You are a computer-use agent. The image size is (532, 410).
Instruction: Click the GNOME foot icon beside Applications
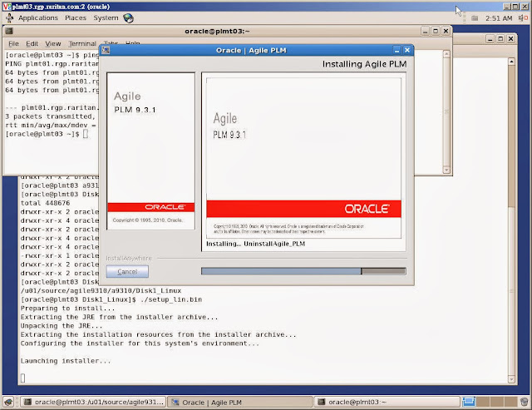pyautogui.click(x=9, y=18)
